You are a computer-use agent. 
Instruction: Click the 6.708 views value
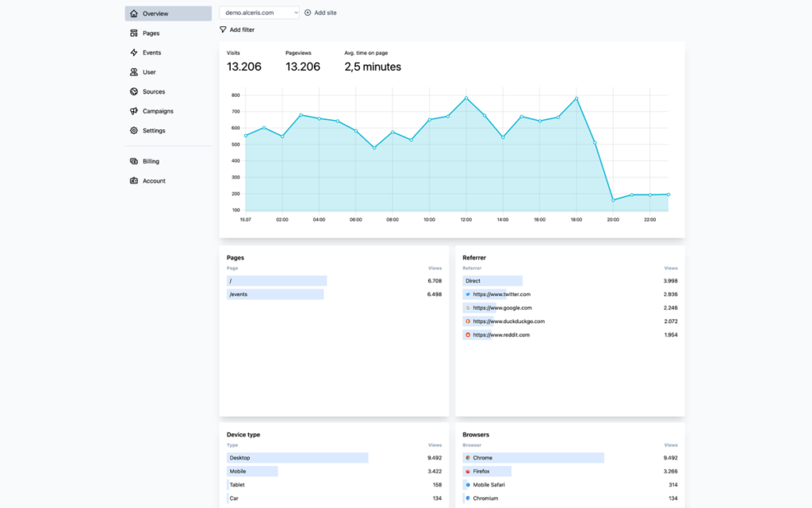pyautogui.click(x=435, y=281)
